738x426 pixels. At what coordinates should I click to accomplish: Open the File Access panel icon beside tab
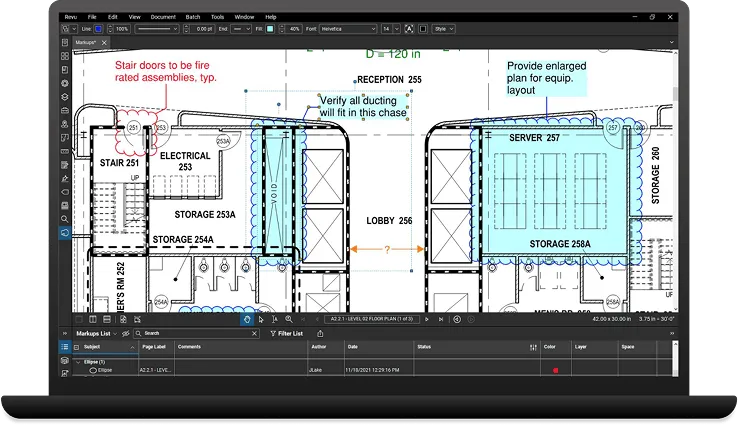(65, 42)
